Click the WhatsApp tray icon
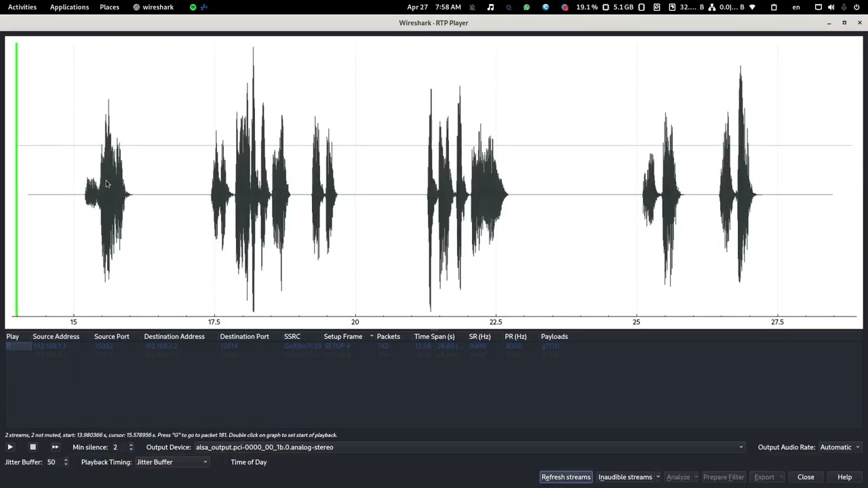Image resolution: width=868 pixels, height=488 pixels. click(527, 7)
